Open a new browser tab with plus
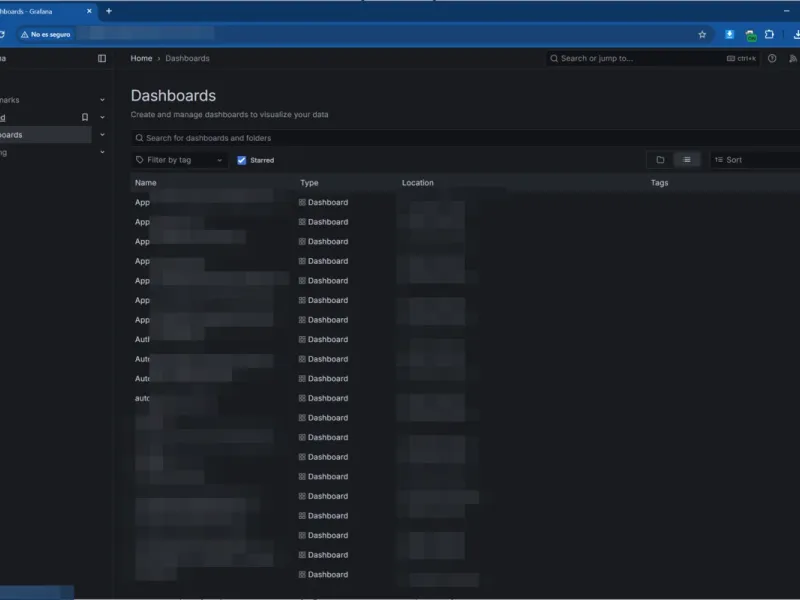 [109, 11]
